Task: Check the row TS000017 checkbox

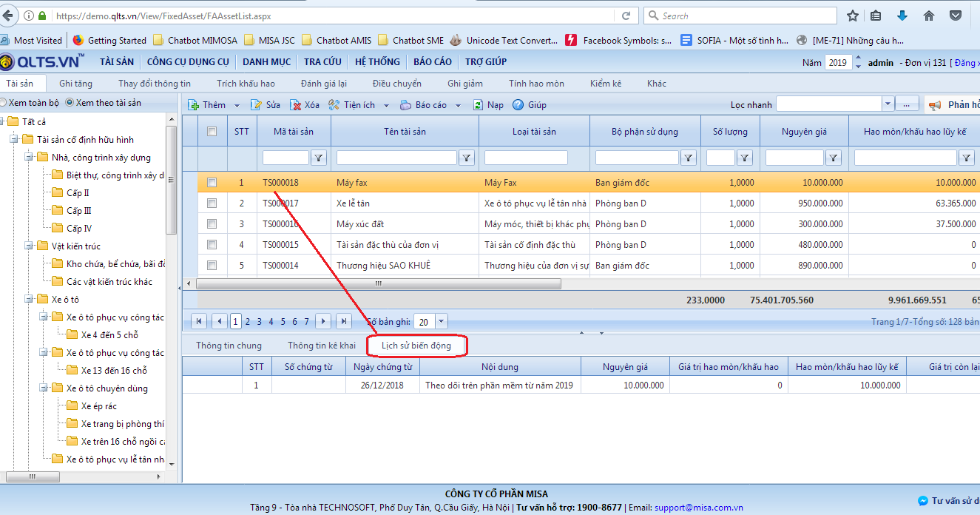Action: (212, 203)
